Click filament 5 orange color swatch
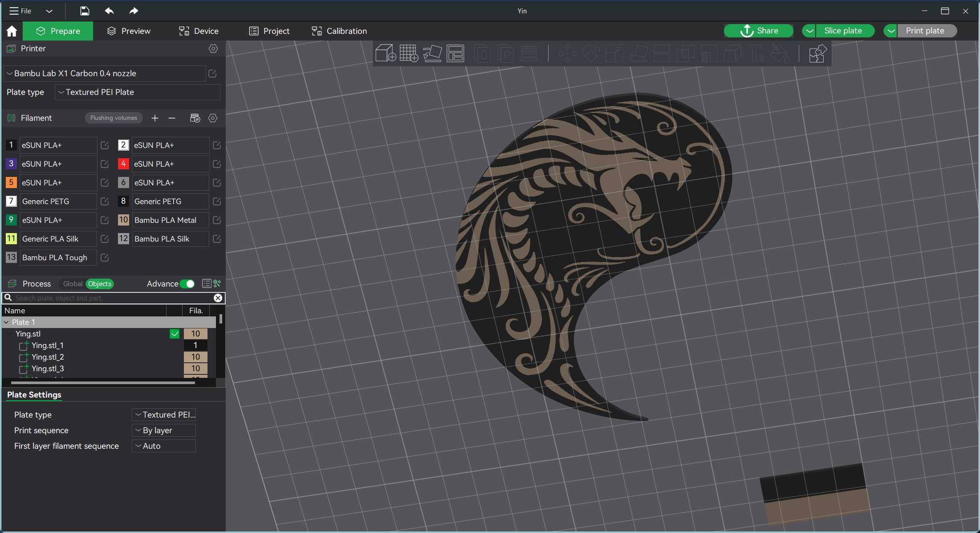The height and width of the screenshot is (533, 980). pos(11,183)
